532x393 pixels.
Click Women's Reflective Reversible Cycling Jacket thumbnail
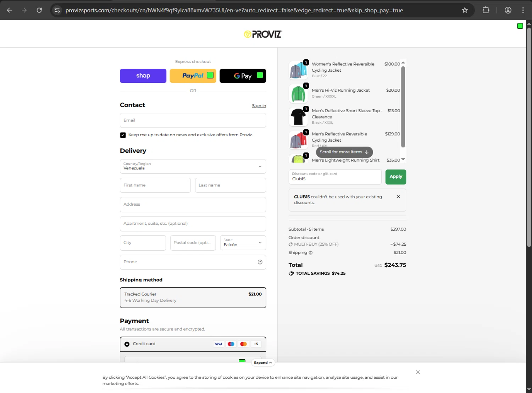298,70
